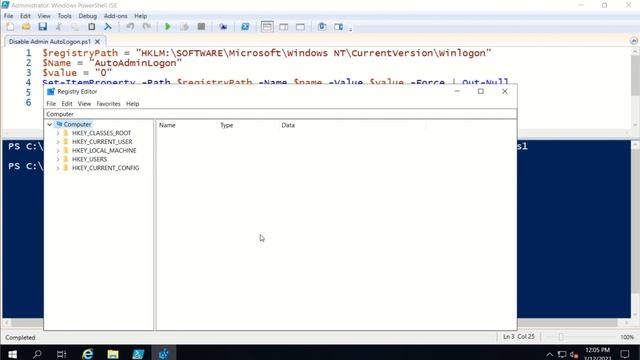Open the Edit menu in PowerShell ISE

click(25, 16)
